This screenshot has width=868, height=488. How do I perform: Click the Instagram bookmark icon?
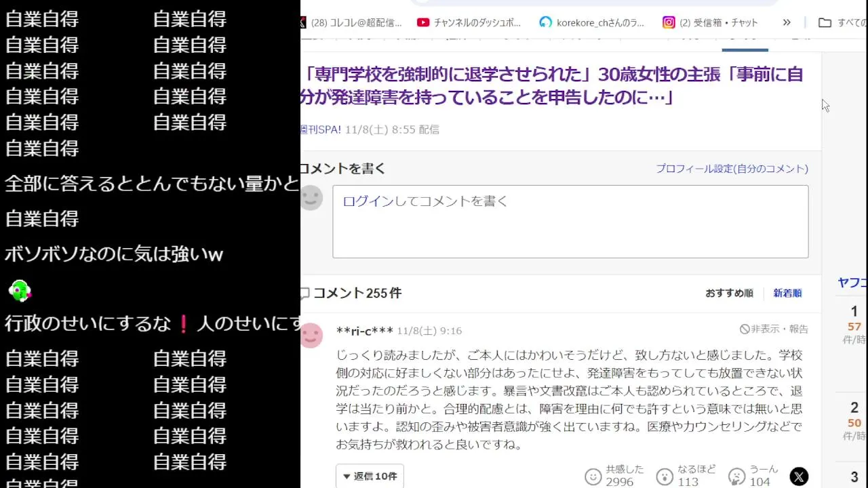669,22
